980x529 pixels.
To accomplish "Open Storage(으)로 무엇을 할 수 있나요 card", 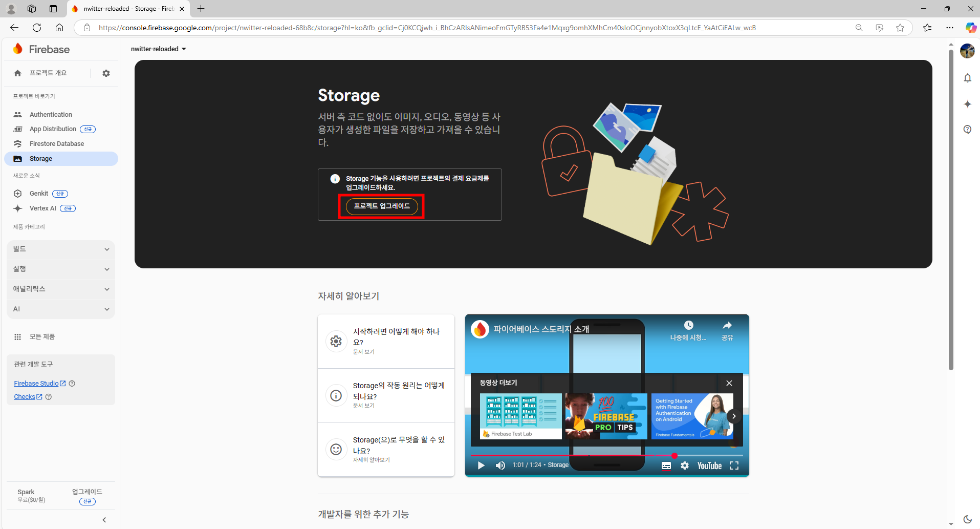I will pyautogui.click(x=386, y=450).
